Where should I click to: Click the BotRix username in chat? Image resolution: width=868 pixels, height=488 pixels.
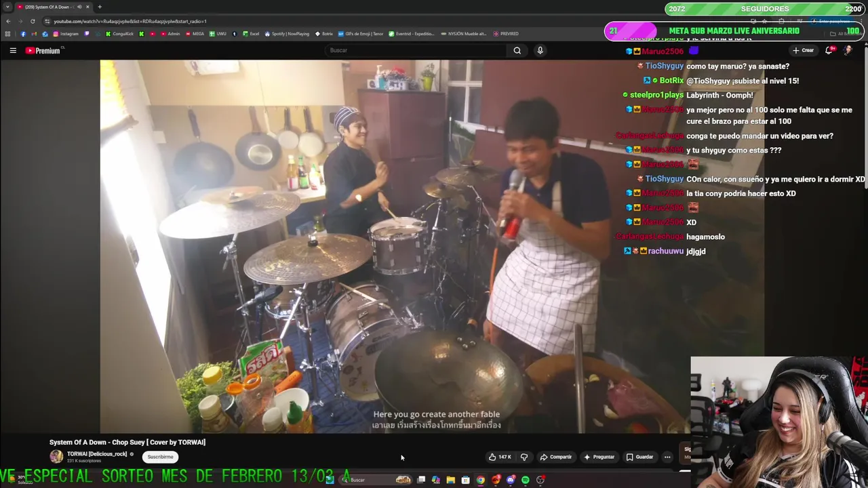click(x=671, y=81)
